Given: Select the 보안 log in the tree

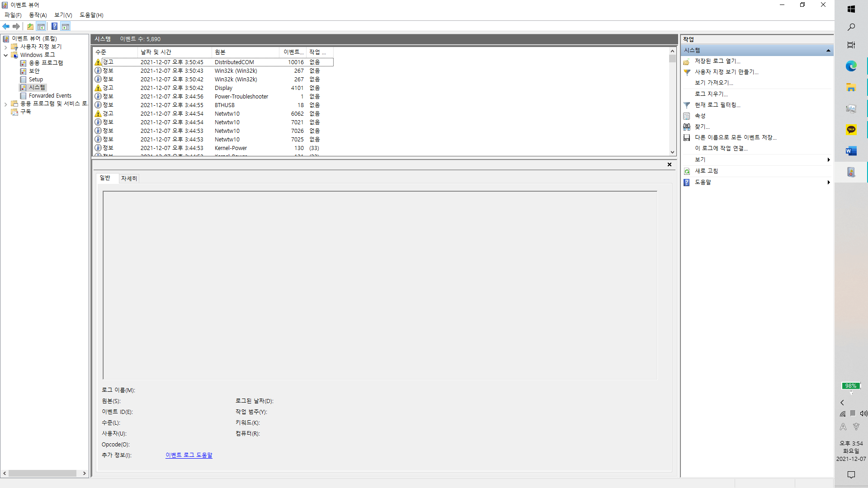Looking at the screenshot, I should [x=34, y=71].
